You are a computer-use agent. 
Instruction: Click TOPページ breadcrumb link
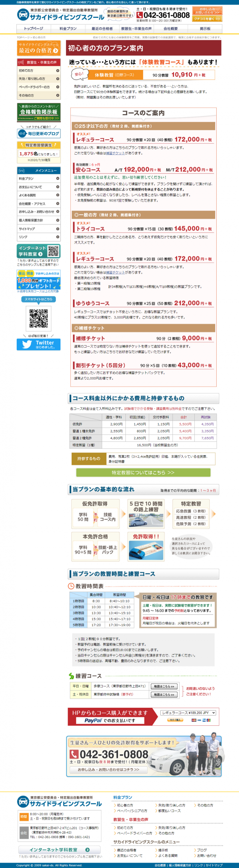23,37
